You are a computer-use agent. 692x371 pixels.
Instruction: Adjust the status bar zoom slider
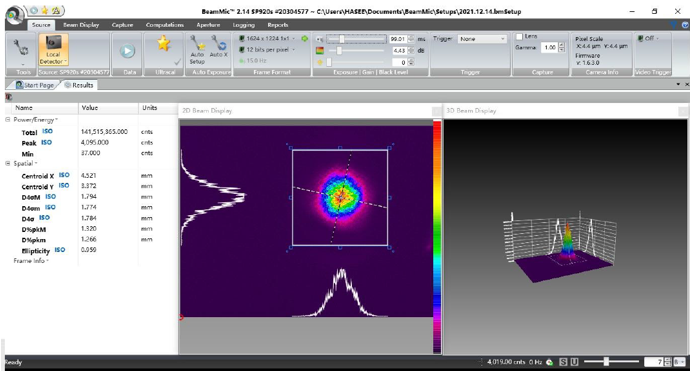pyautogui.click(x=611, y=362)
